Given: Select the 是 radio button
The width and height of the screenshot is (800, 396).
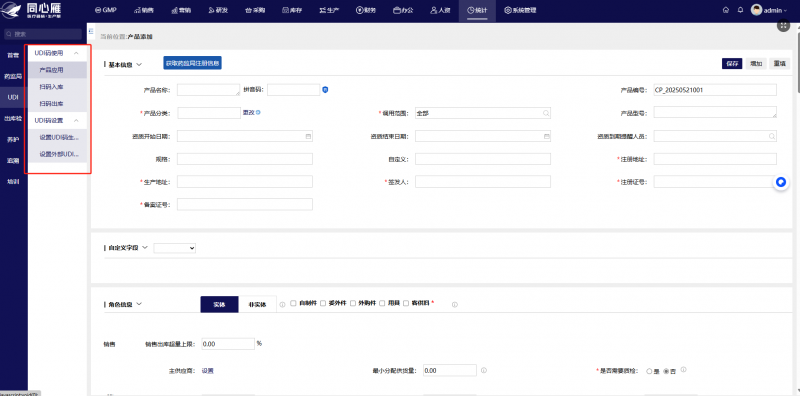Looking at the screenshot, I should [x=649, y=372].
